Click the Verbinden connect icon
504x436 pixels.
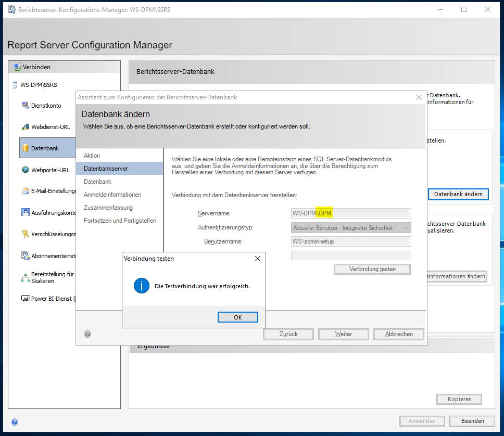(17, 67)
